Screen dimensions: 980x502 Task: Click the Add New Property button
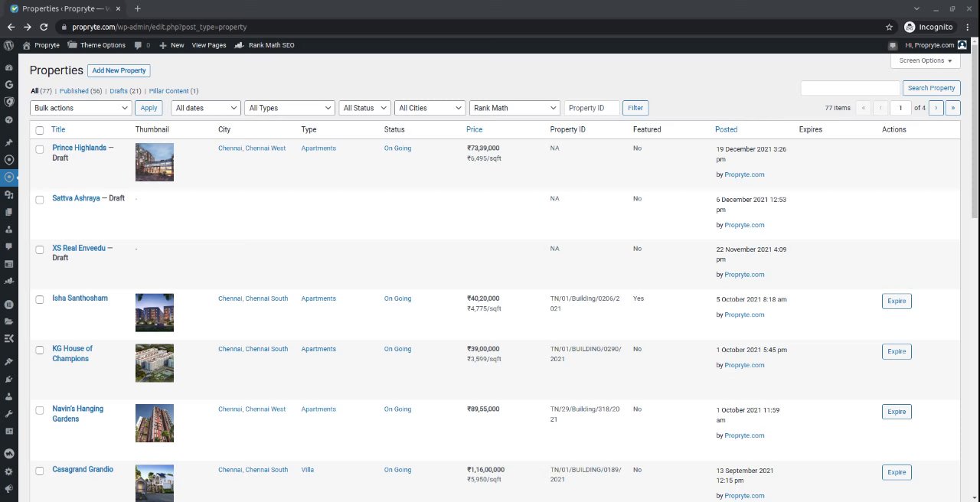119,70
